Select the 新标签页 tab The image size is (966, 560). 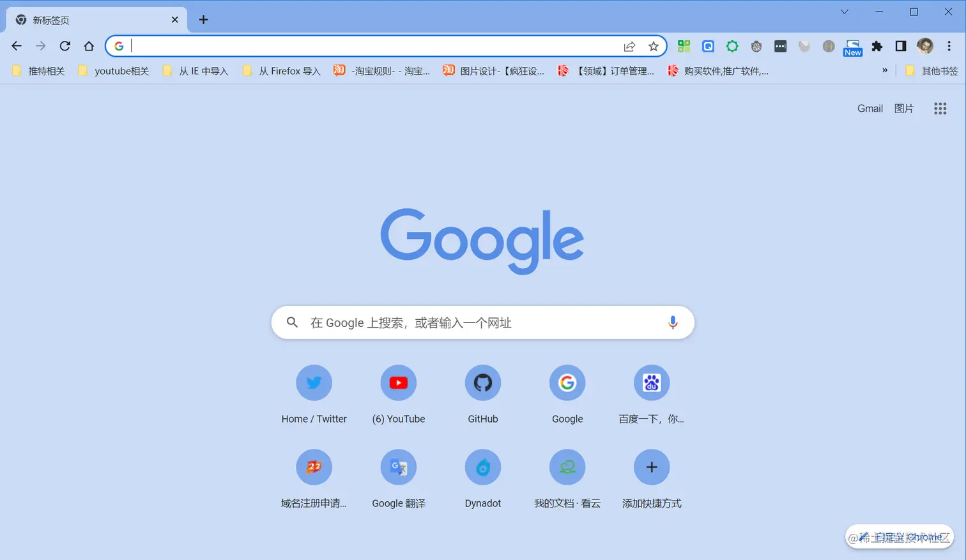(x=97, y=20)
